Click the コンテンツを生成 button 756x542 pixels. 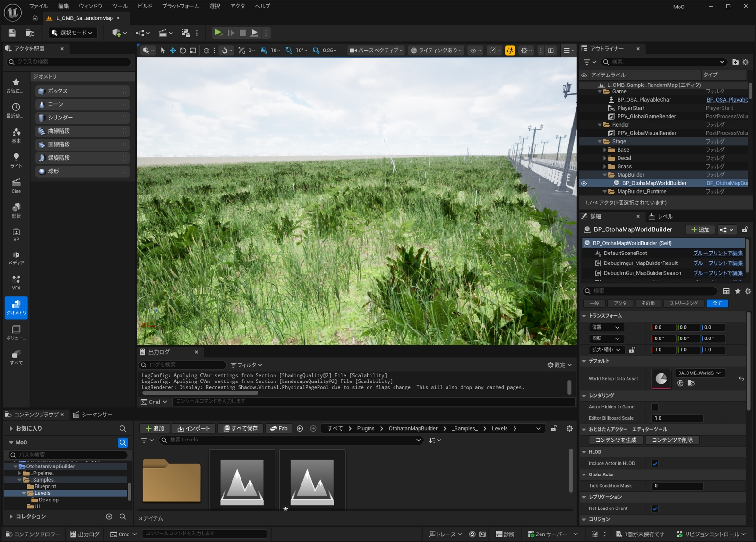coord(616,440)
